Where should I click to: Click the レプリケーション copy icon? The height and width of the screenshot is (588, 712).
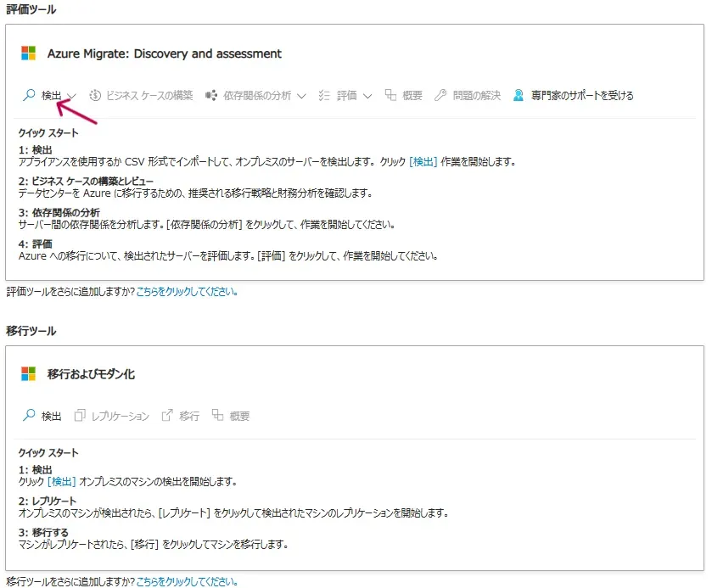tap(80, 415)
